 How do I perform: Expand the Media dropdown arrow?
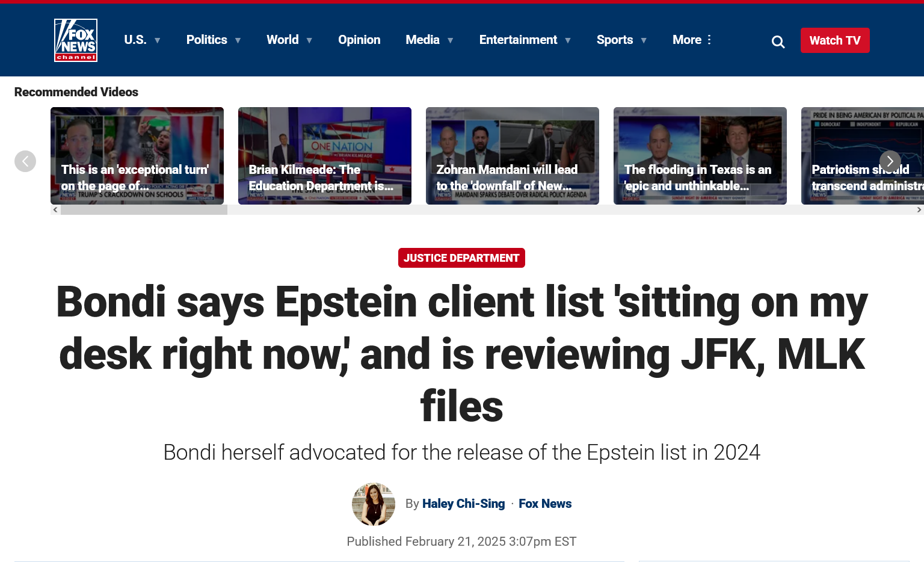(x=450, y=40)
